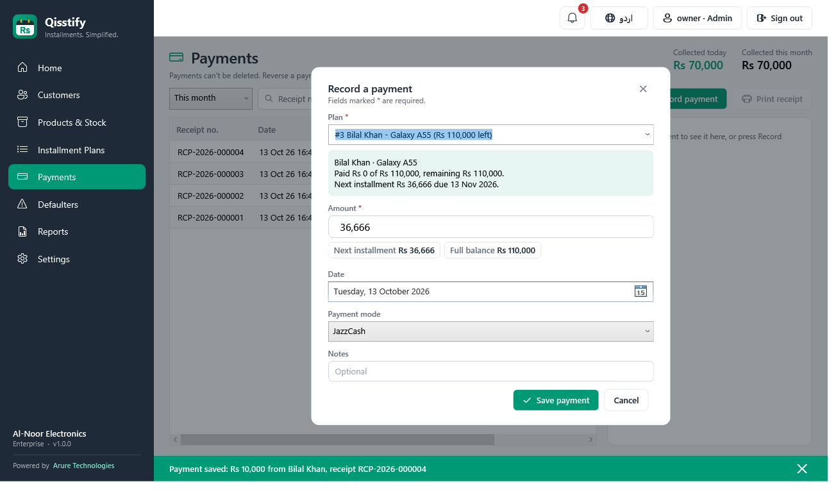Open the Payment mode dropdown
836x504 pixels.
click(x=491, y=332)
